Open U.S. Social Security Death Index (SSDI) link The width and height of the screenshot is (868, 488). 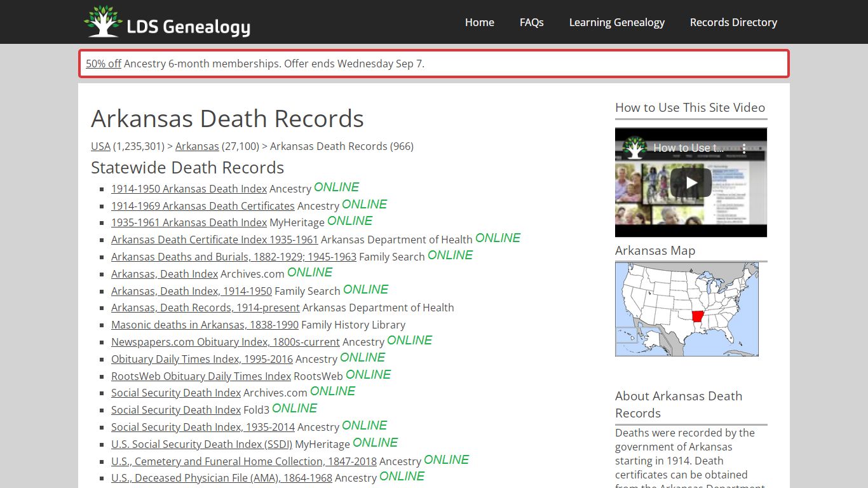(201, 444)
